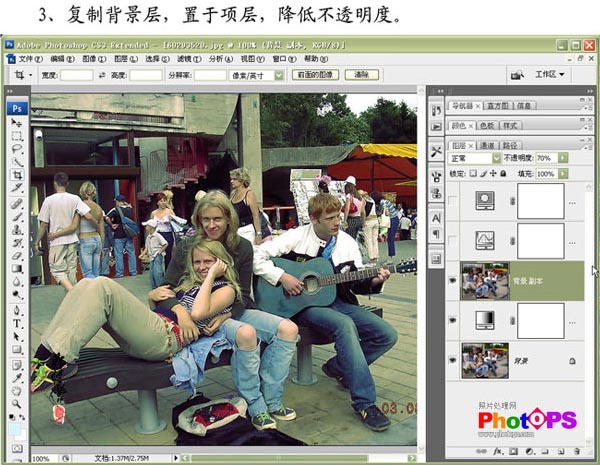Open the Actions panel from the dock
The width and height of the screenshot is (600, 465).
tap(436, 126)
